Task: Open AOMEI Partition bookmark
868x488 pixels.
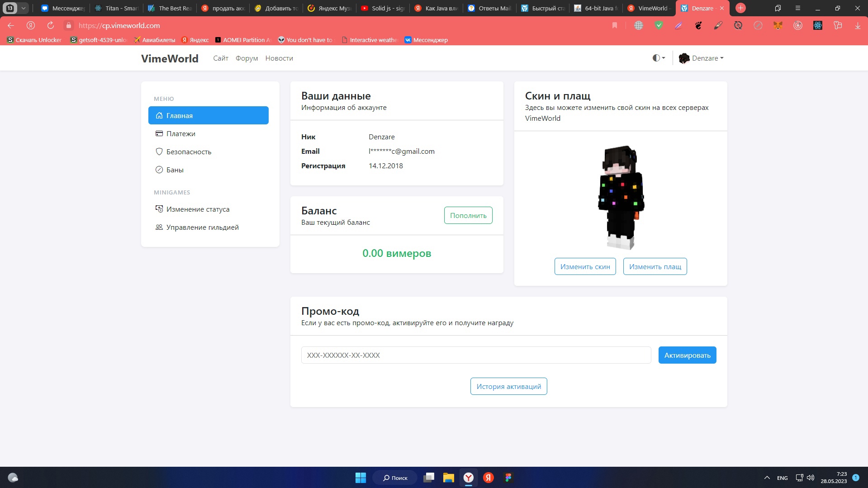Action: coord(243,40)
